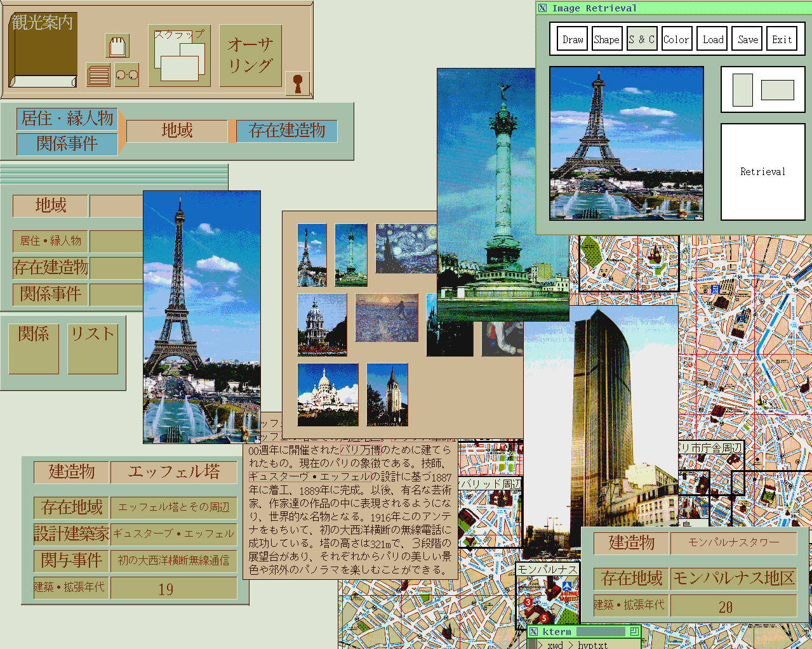Open the 観光案内 book icon
This screenshot has width=812, height=649.
click(43, 49)
